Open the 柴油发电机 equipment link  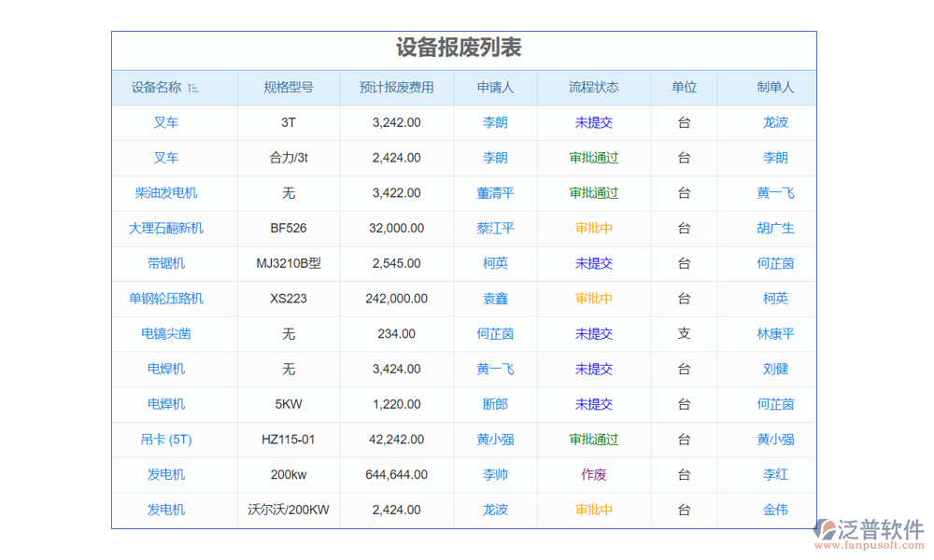(x=166, y=193)
